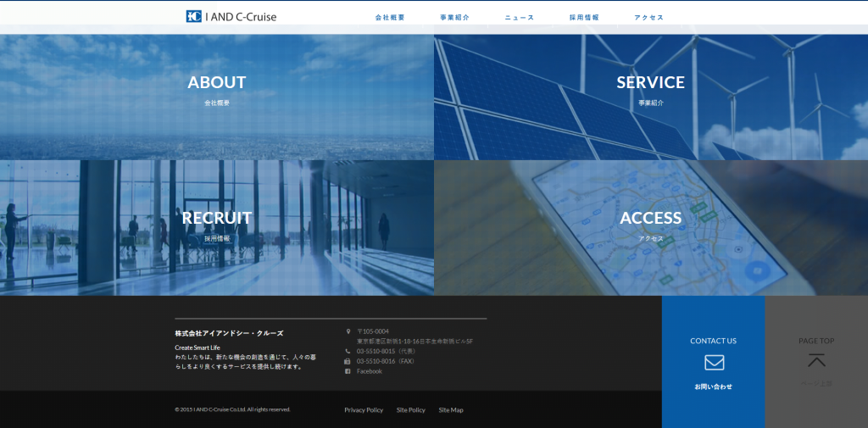
Task: Go to ニュース in the top navigation
Action: [x=519, y=17]
